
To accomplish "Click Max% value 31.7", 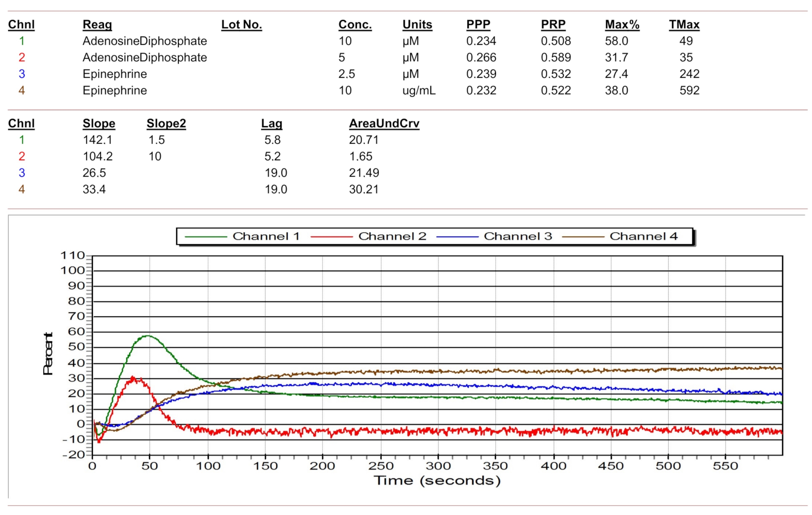I will point(616,57).
